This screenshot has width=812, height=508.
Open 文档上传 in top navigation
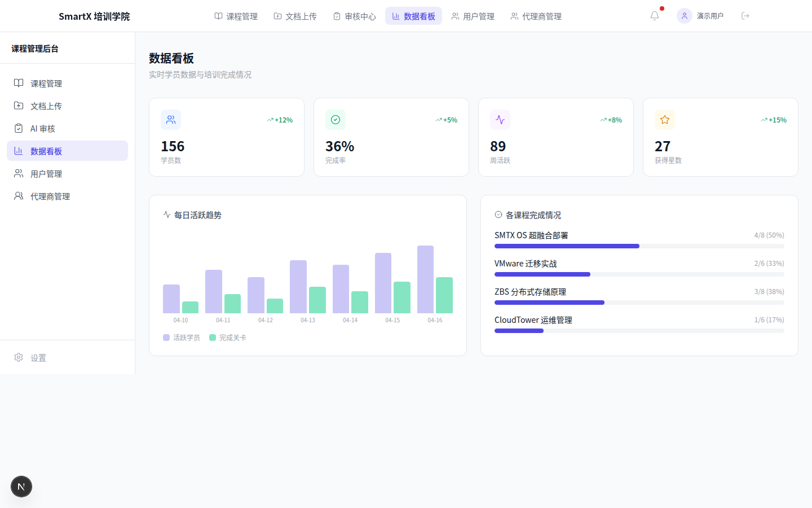295,16
